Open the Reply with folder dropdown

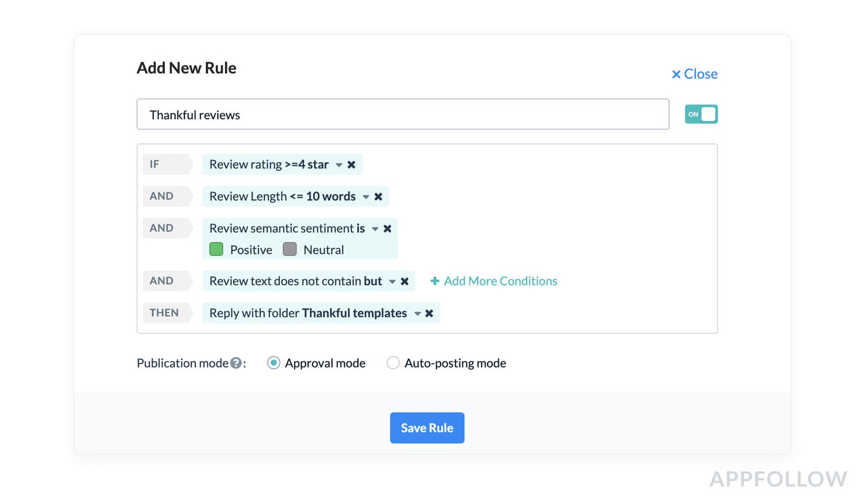pyautogui.click(x=418, y=314)
